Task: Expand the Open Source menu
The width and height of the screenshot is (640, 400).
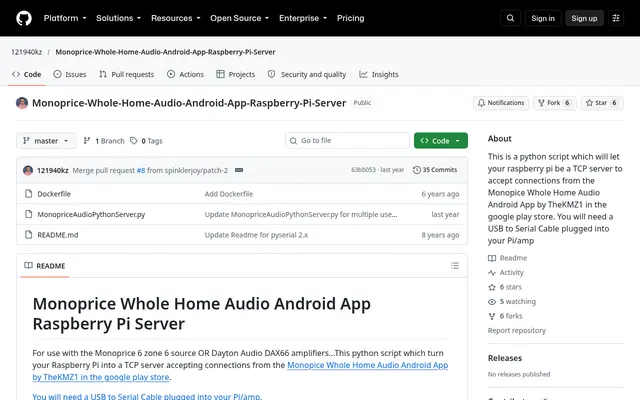Action: 240,18
